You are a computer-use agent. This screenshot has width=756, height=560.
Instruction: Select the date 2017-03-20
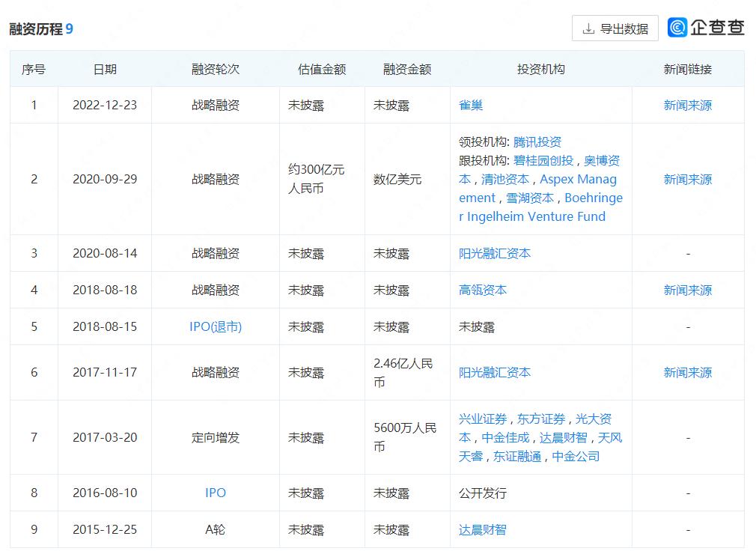point(105,437)
